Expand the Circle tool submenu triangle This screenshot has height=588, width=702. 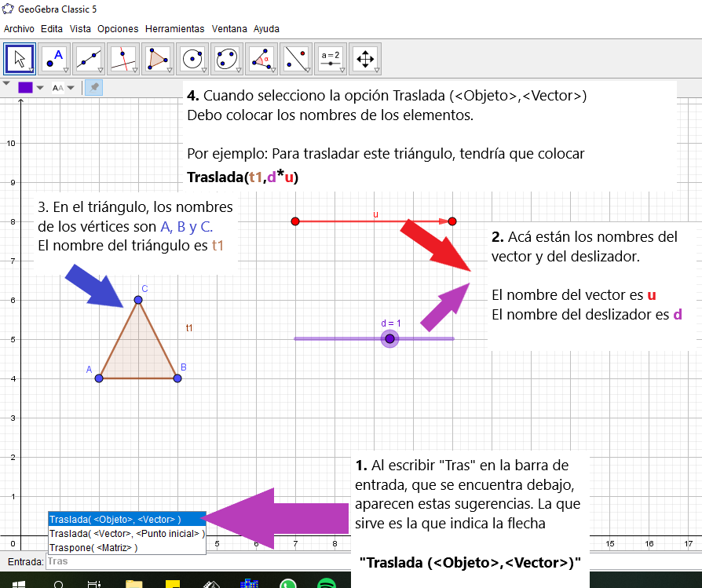click(203, 70)
